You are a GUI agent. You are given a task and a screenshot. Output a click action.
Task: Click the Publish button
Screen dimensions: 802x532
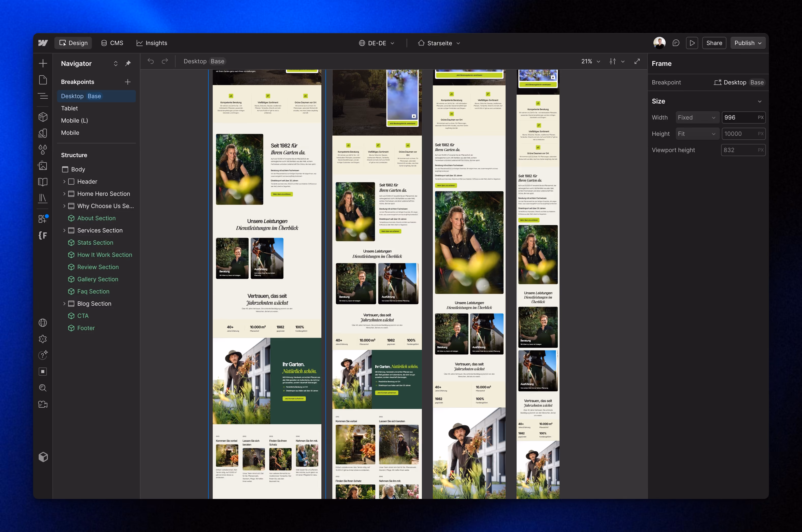point(748,43)
